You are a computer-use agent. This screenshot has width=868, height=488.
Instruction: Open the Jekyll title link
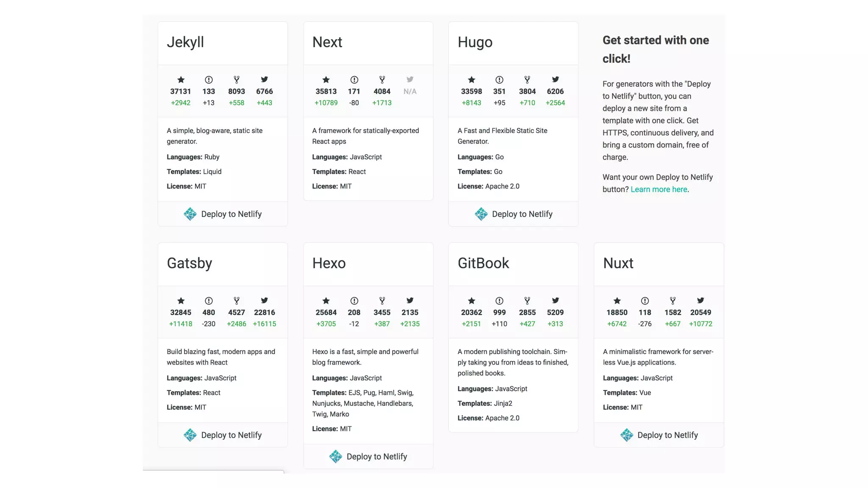click(185, 42)
